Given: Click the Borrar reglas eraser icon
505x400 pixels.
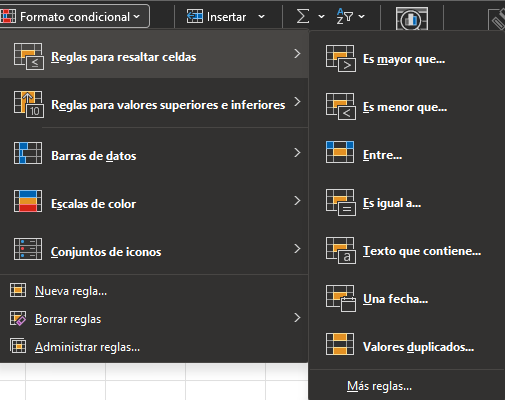Looking at the screenshot, I should click(18, 318).
